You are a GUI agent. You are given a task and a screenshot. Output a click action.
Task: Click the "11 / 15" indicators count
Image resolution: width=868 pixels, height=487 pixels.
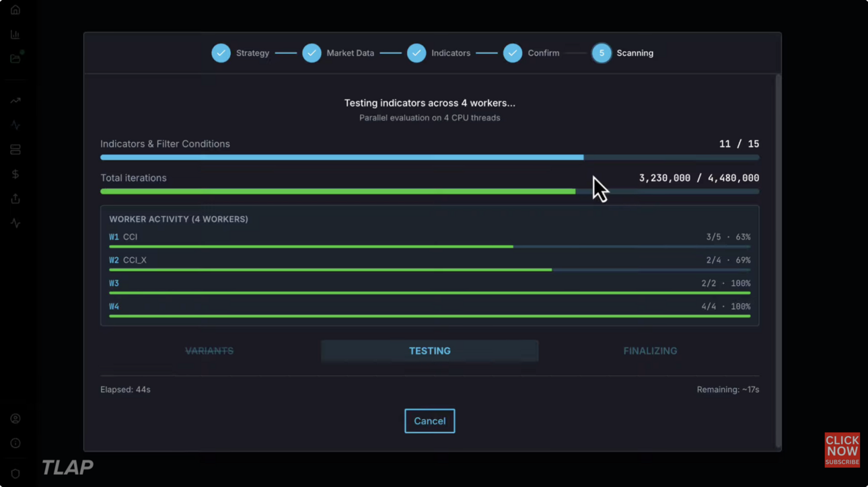739,144
